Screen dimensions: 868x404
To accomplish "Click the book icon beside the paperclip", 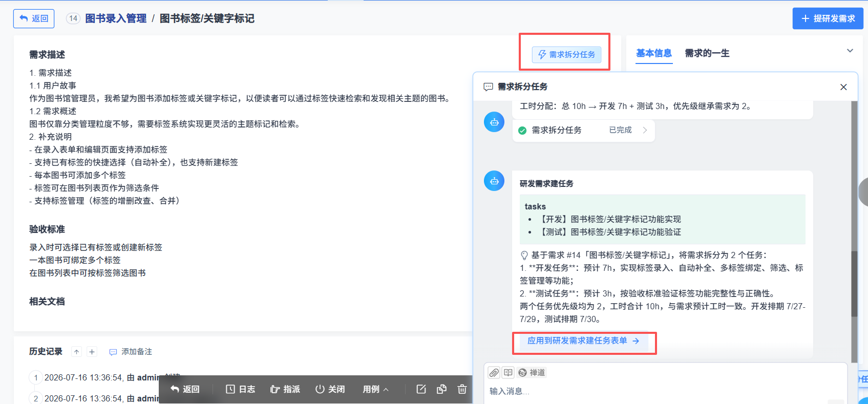I will pyautogui.click(x=508, y=372).
